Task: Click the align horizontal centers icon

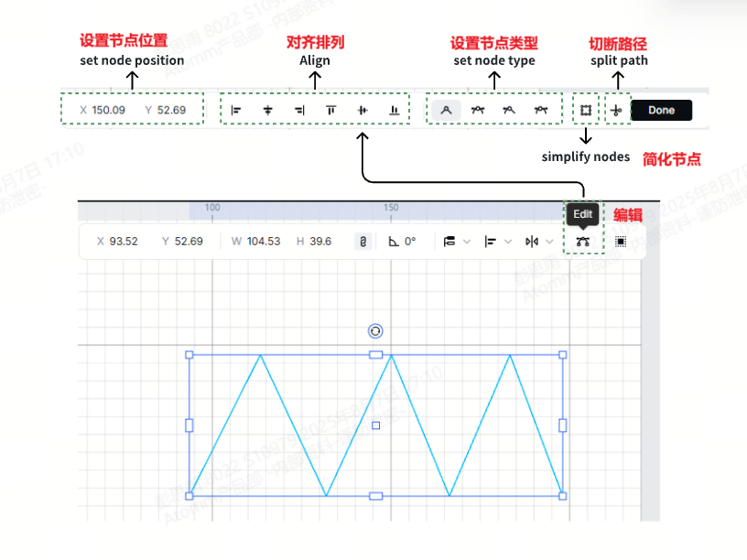Action: click(268, 110)
